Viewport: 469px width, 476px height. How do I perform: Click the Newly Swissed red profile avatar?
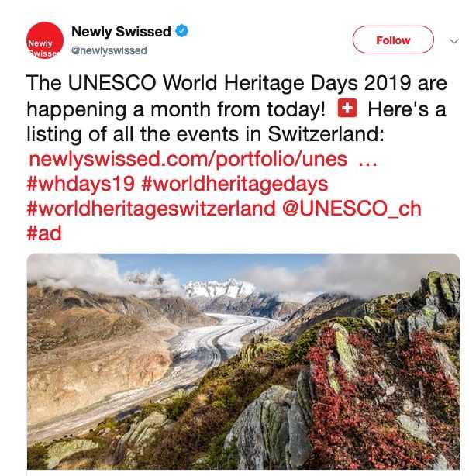click(43, 44)
